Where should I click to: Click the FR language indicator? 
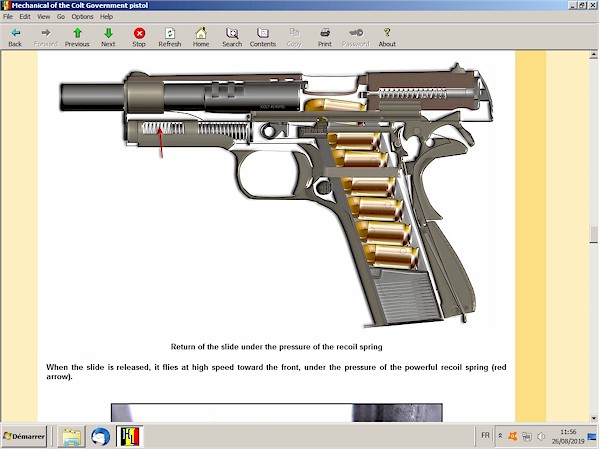point(485,435)
